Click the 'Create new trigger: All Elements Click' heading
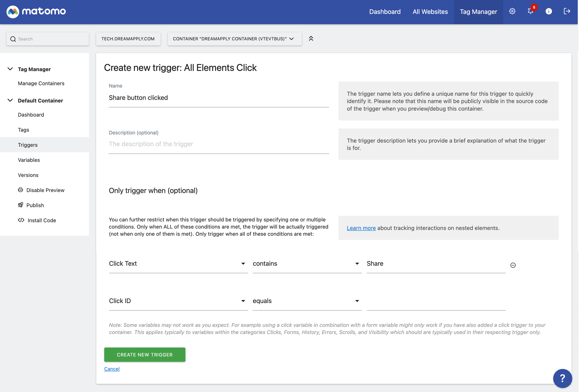 tap(180, 68)
